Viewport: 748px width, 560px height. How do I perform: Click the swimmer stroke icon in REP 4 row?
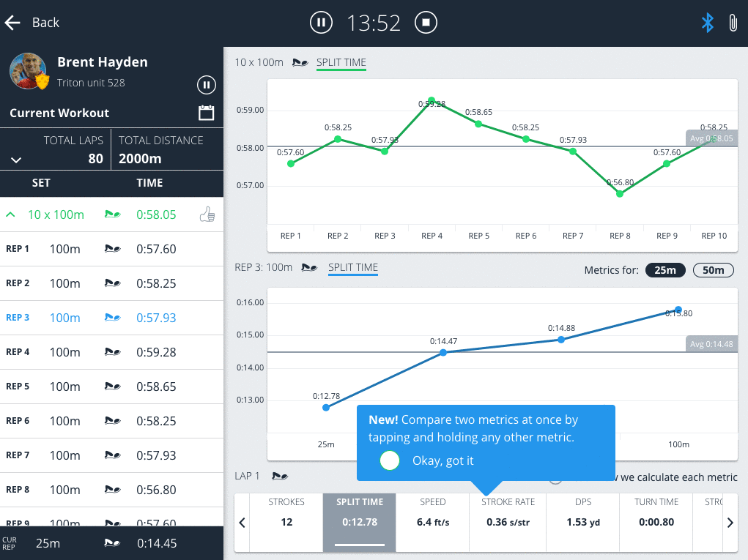pos(113,352)
